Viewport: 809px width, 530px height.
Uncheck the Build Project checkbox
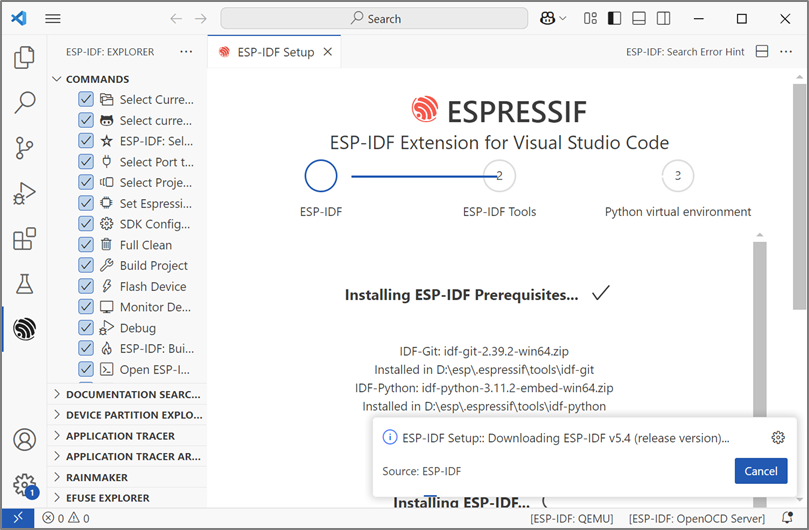pos(86,265)
